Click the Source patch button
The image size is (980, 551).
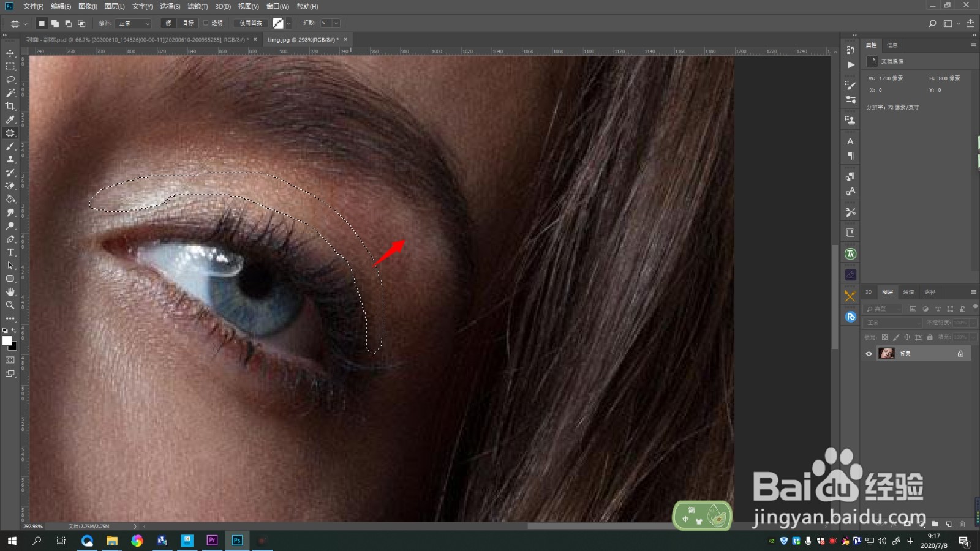tap(168, 23)
